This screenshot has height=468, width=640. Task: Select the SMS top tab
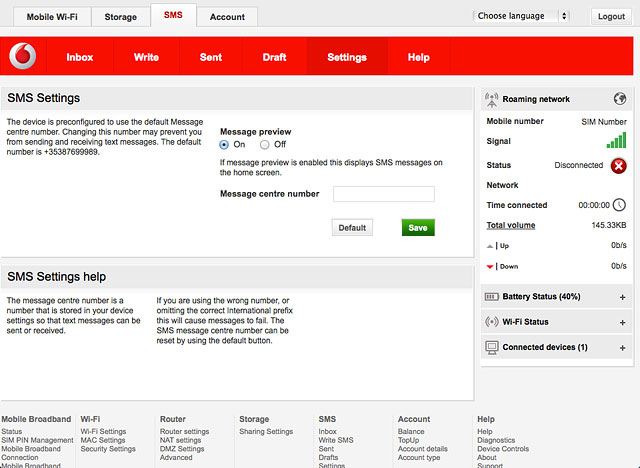(x=173, y=15)
